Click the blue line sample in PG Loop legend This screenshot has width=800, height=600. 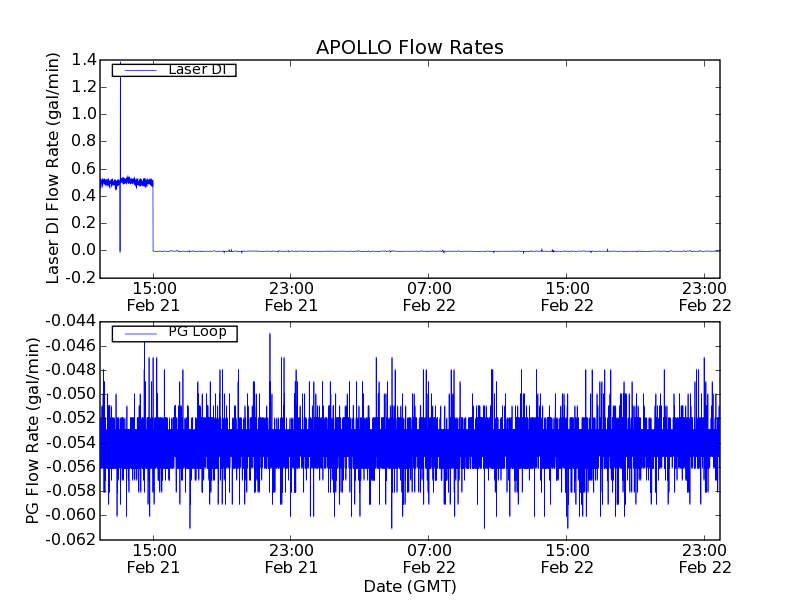point(137,333)
